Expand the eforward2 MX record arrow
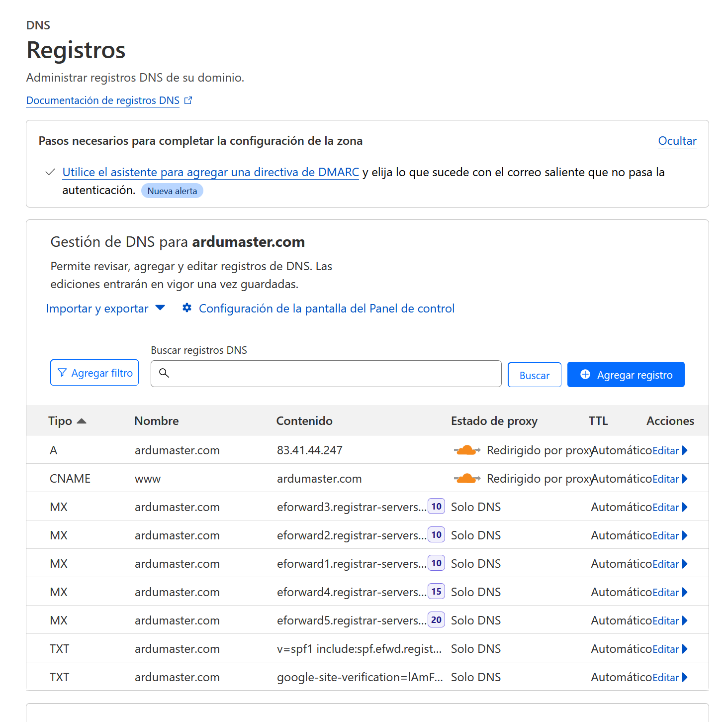 pyautogui.click(x=685, y=535)
